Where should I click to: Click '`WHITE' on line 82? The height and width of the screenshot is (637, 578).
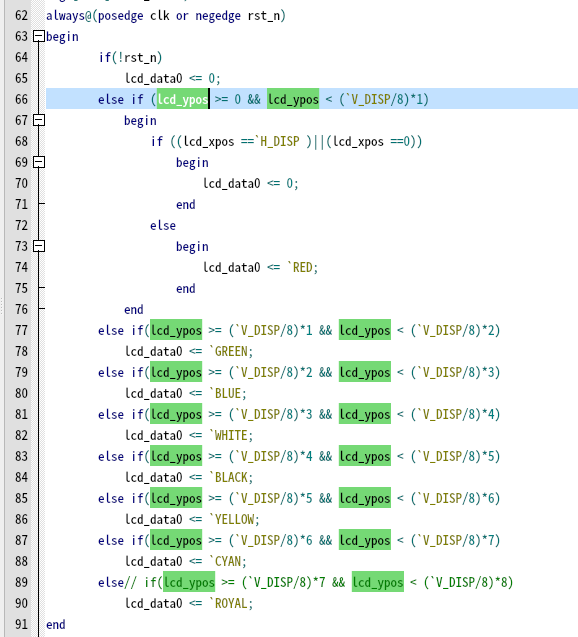[228, 436]
